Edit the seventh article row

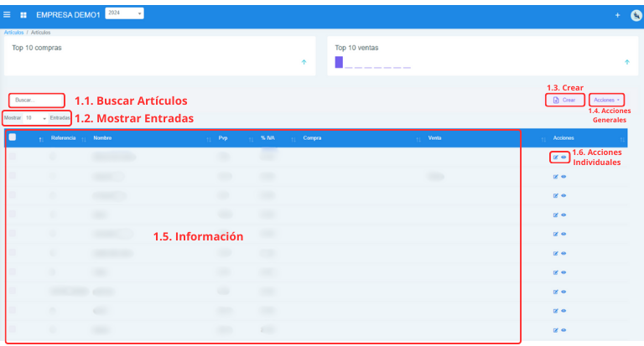coord(556,272)
